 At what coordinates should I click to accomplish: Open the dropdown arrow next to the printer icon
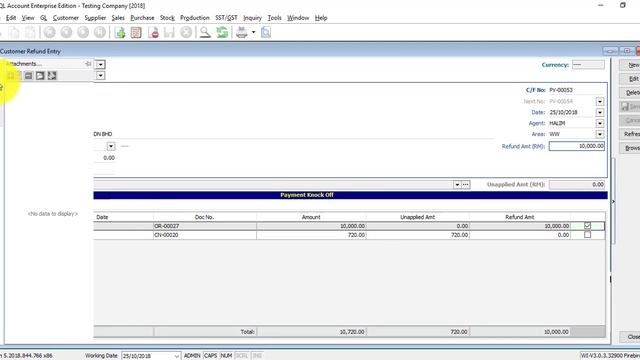point(253,32)
